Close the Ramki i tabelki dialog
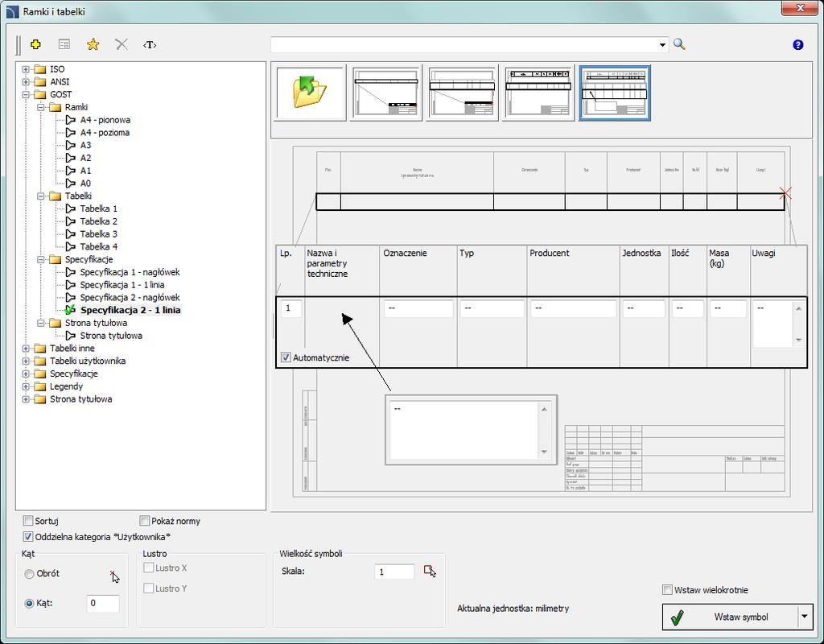 pyautogui.click(x=799, y=9)
